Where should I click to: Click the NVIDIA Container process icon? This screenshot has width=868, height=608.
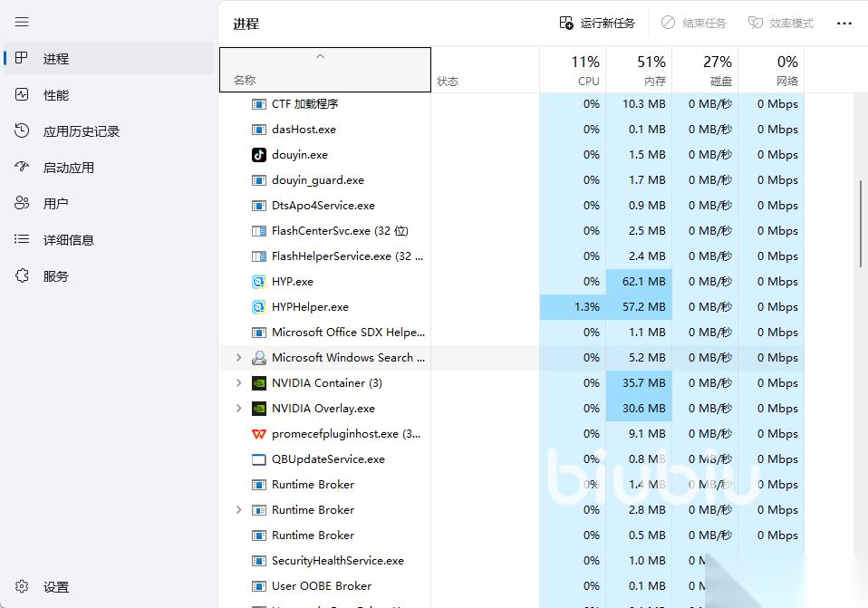[x=259, y=383]
